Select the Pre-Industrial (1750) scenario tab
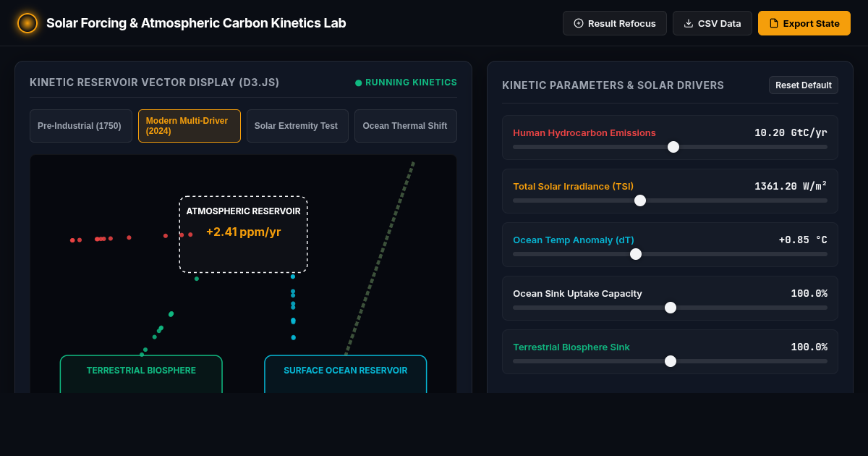 pos(81,126)
